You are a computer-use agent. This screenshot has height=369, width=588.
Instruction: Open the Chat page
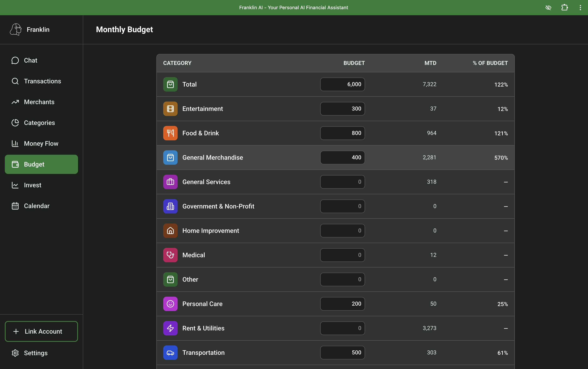click(41, 60)
